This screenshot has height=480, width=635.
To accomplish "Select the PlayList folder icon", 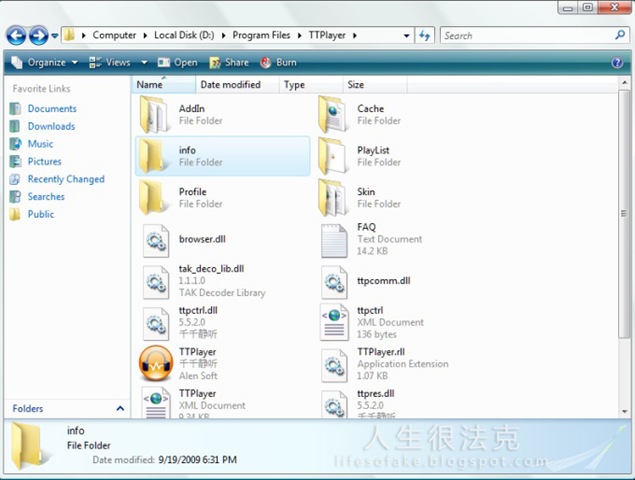I will pyautogui.click(x=333, y=156).
